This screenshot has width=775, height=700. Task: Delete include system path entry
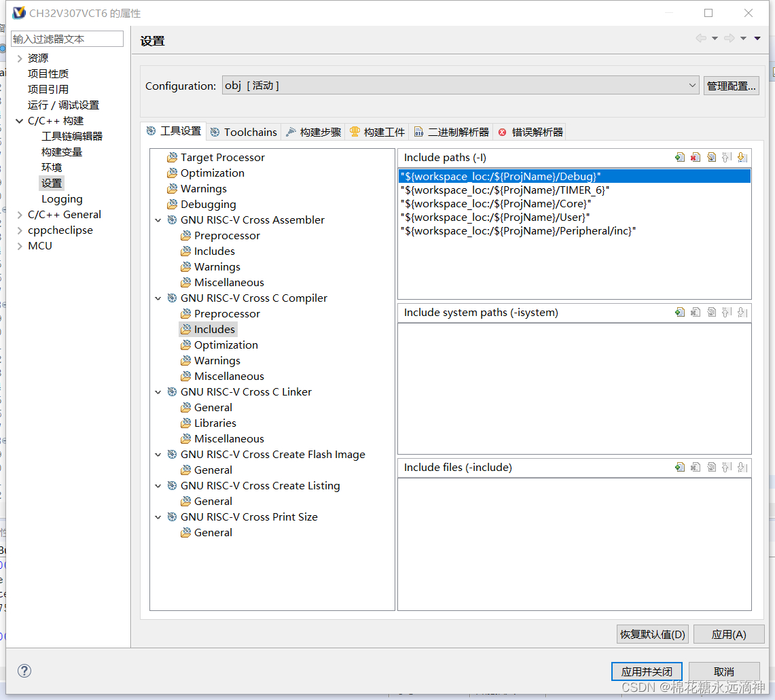pyautogui.click(x=696, y=312)
